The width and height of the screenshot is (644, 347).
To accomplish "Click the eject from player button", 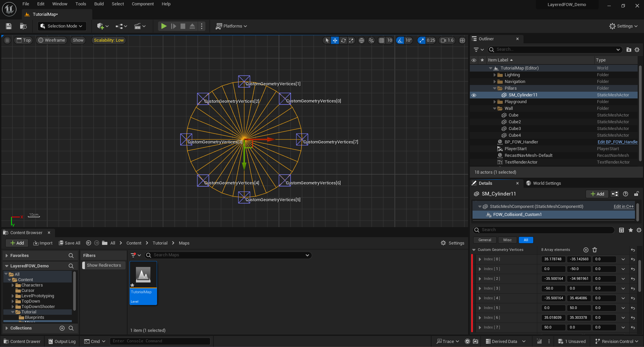I will point(192,26).
